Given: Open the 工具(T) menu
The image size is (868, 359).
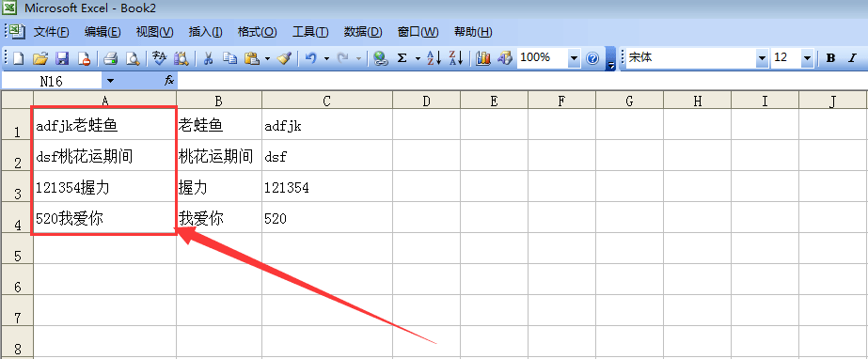Looking at the screenshot, I should pos(310,32).
